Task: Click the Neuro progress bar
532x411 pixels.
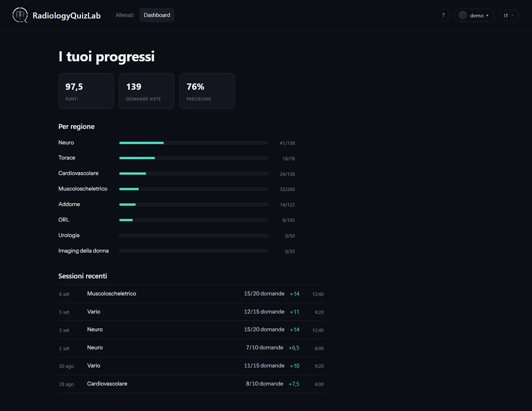Action: (x=193, y=143)
